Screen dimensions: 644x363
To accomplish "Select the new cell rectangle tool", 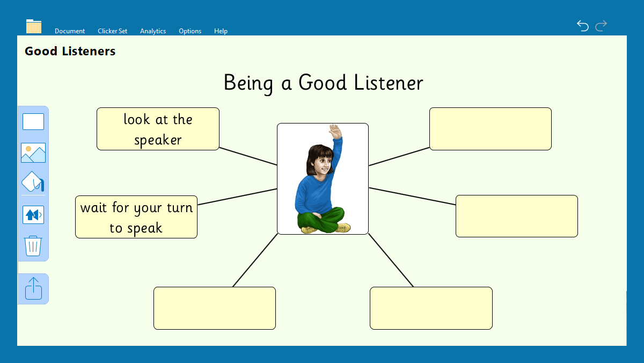I will point(33,122).
